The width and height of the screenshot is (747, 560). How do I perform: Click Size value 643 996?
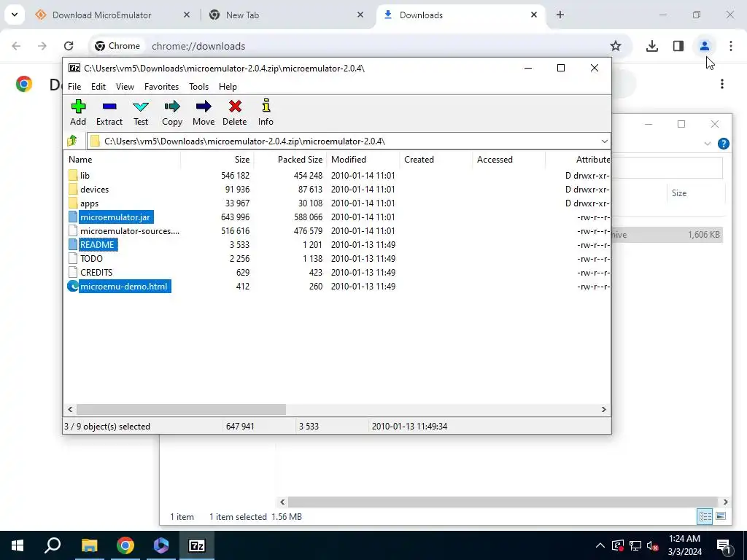coord(236,217)
